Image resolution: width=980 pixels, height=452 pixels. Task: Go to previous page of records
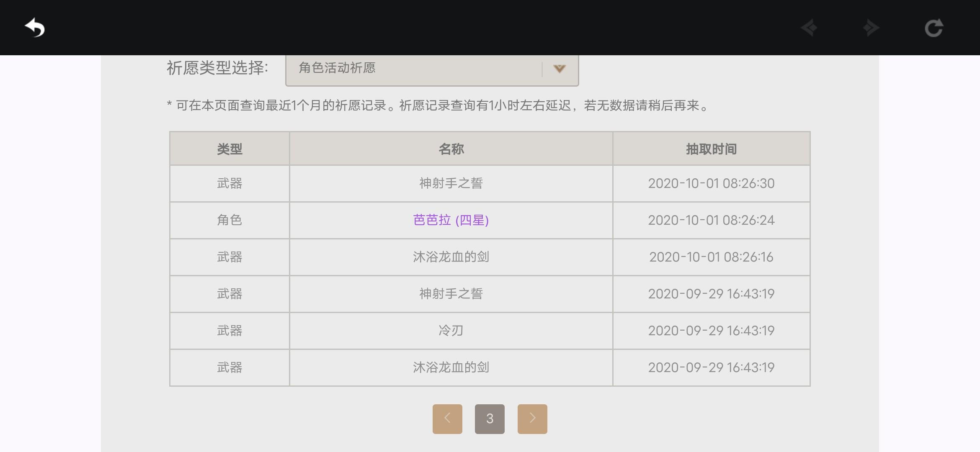coord(447,419)
